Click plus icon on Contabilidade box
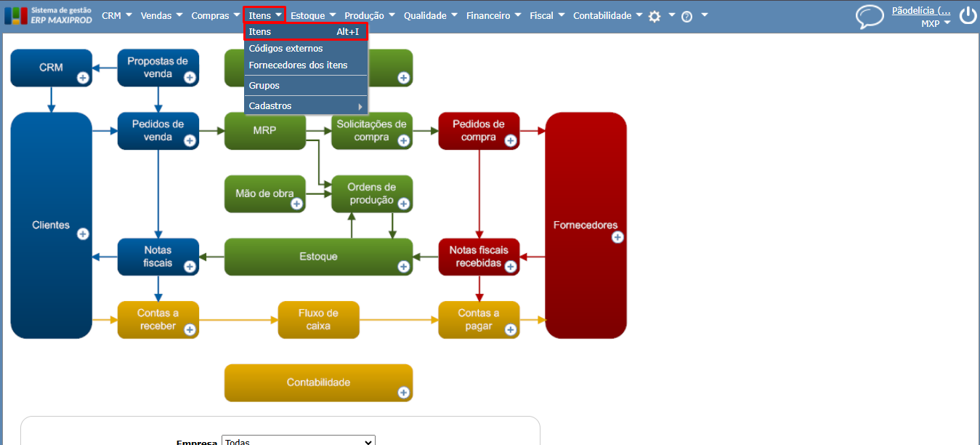The image size is (980, 445). click(403, 393)
